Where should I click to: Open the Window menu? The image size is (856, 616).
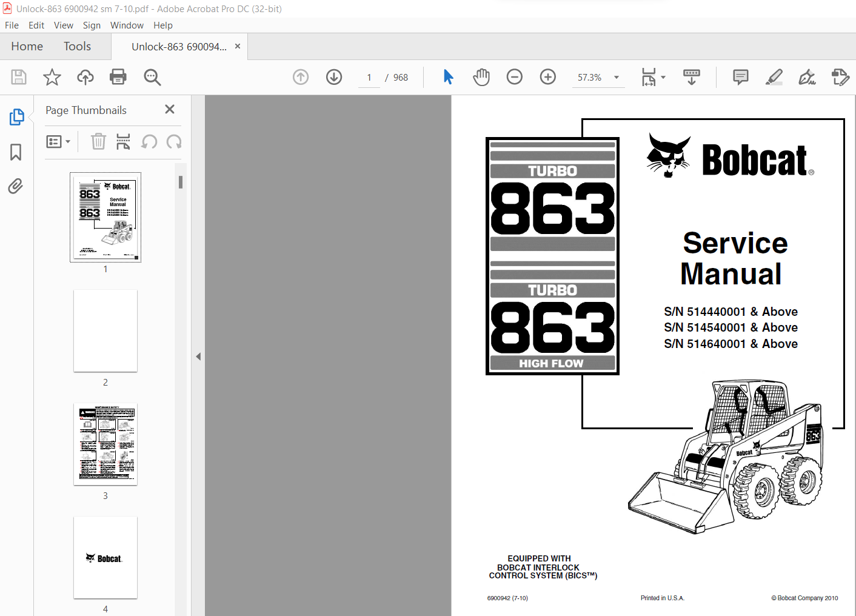click(127, 25)
